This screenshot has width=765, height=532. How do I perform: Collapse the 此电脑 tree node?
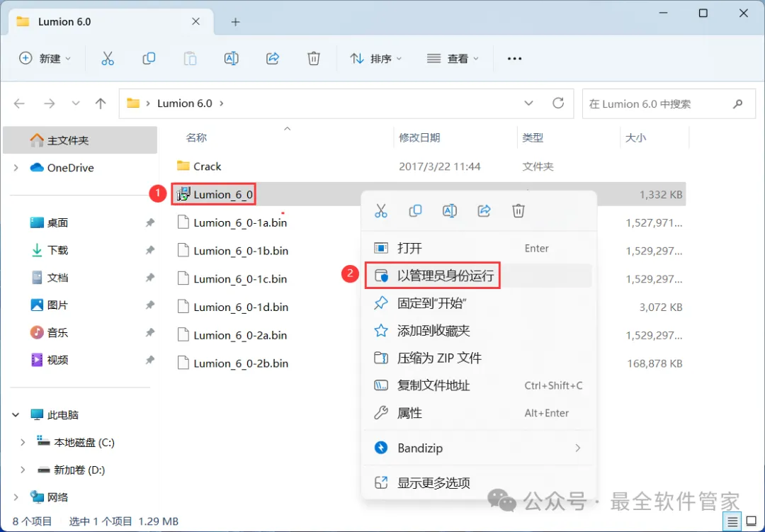(x=16, y=415)
